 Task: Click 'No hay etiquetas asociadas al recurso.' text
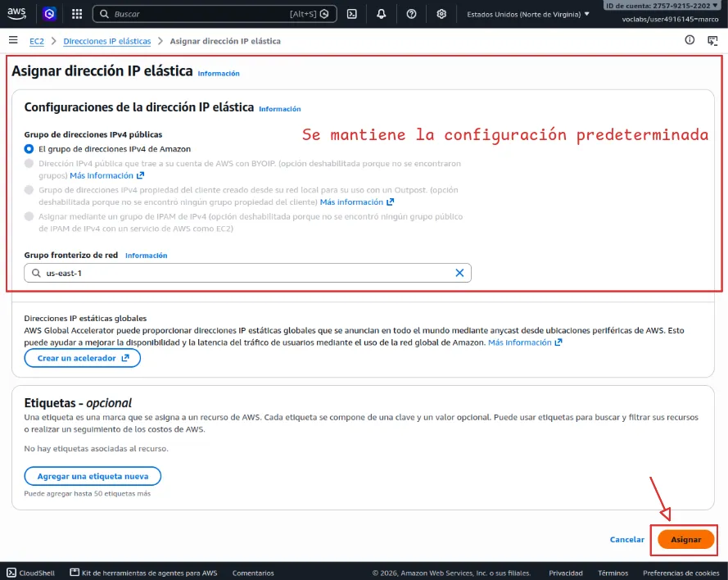tap(96, 449)
